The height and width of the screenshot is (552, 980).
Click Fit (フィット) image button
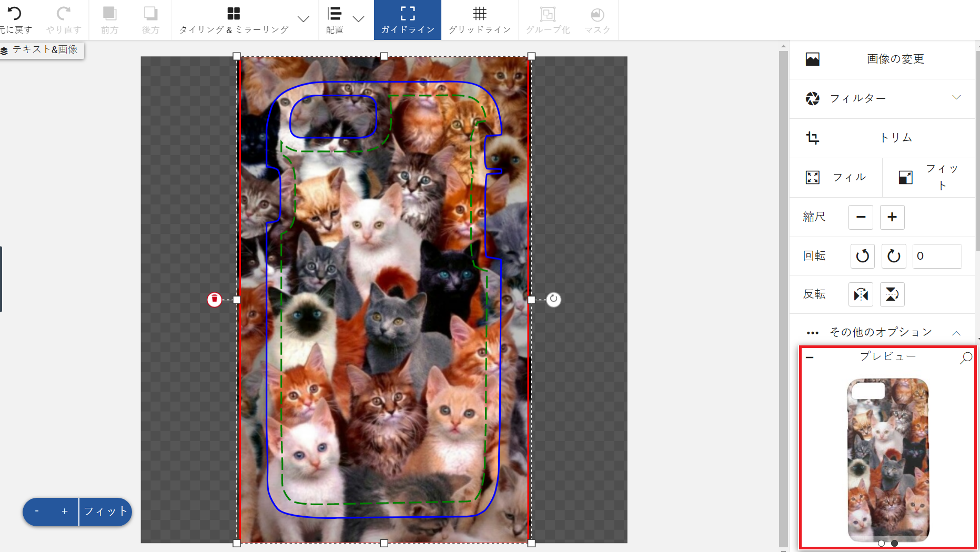[x=929, y=177]
